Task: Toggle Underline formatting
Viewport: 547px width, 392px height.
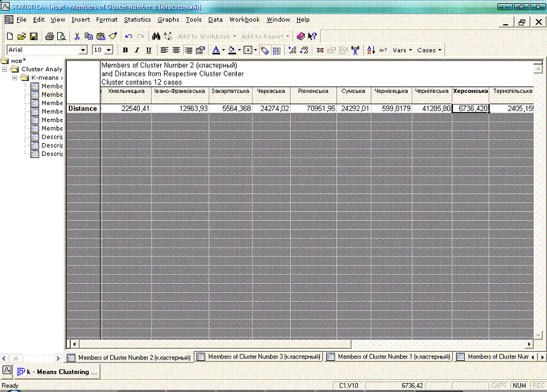Action: [x=149, y=50]
